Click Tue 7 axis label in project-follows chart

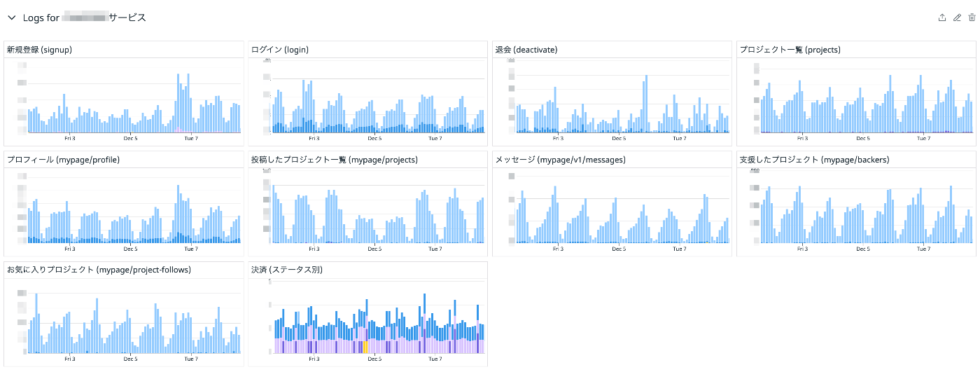[x=190, y=359]
